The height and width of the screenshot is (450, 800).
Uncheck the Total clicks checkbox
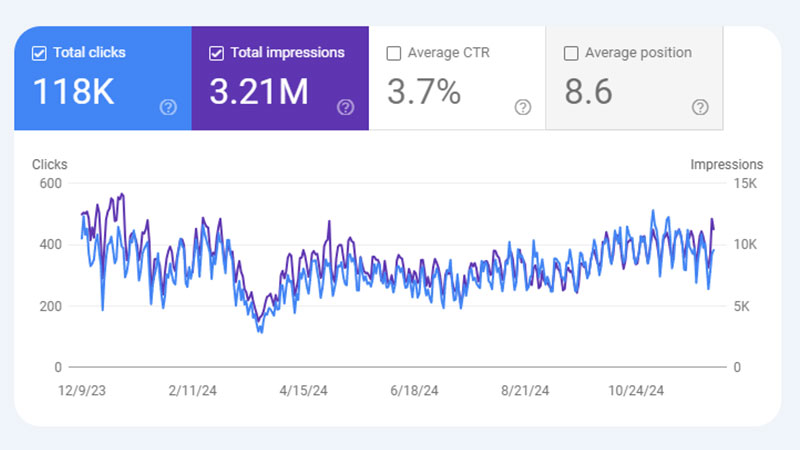pyautogui.click(x=39, y=53)
